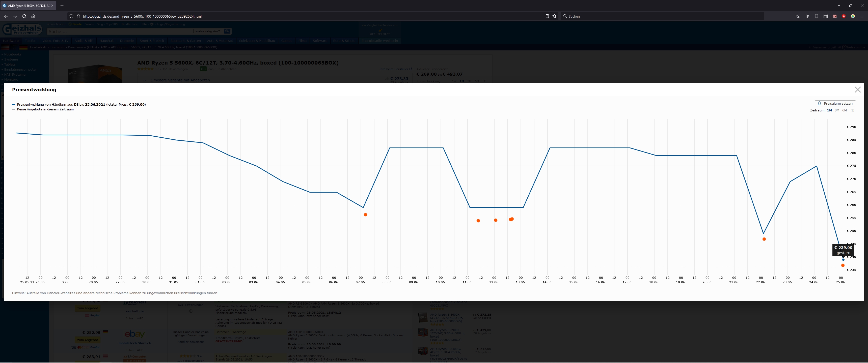Open the Firefox hamburger application menu
Image resolution: width=868 pixels, height=363 pixels.
[862, 16]
